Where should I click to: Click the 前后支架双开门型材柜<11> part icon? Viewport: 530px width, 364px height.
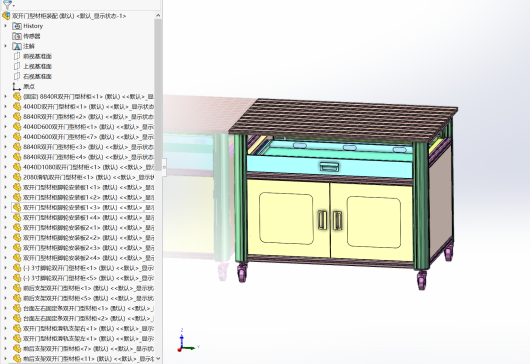coord(17,359)
